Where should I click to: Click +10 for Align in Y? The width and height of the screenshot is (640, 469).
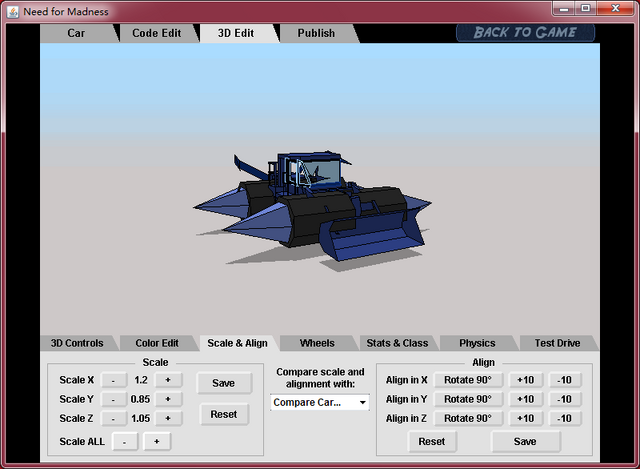click(x=526, y=399)
